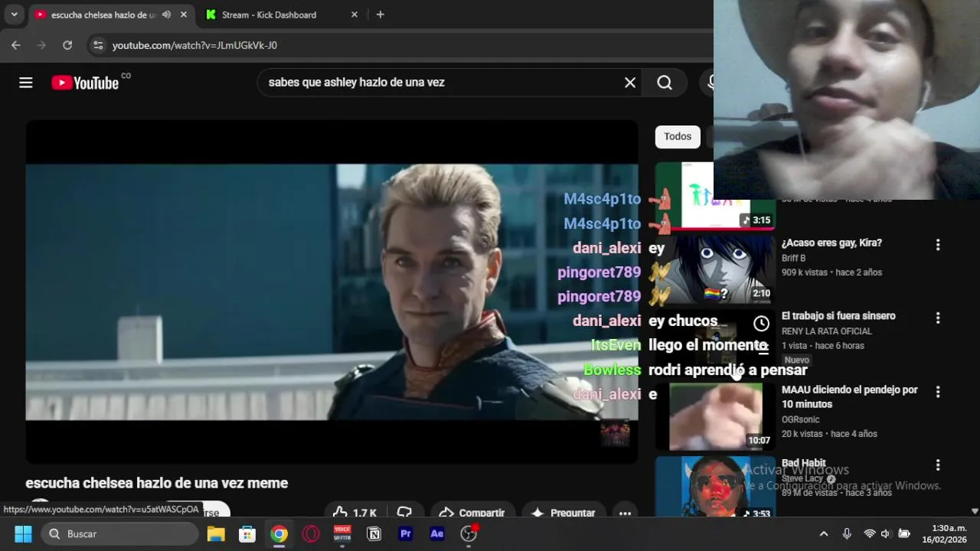Open the clock showing 1:30 a.m.
The image size is (980, 551).
(944, 533)
